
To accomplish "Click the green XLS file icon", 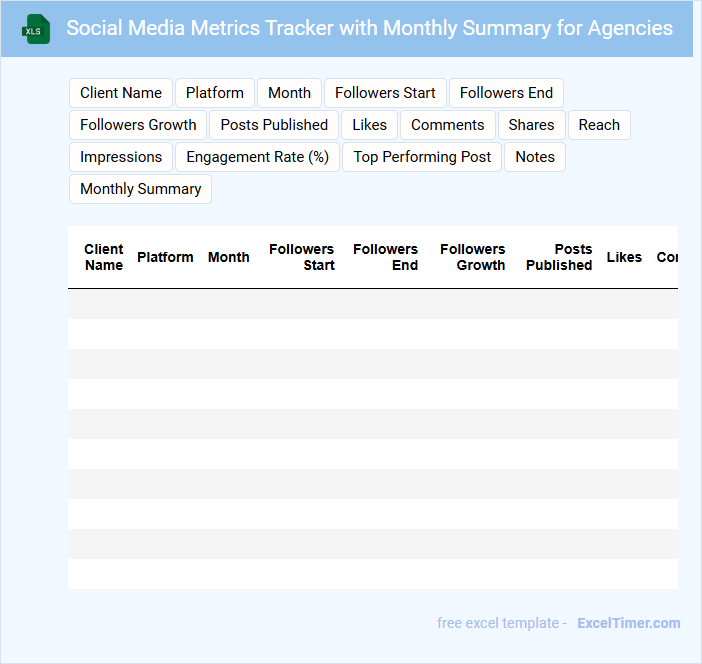I will pos(37,29).
